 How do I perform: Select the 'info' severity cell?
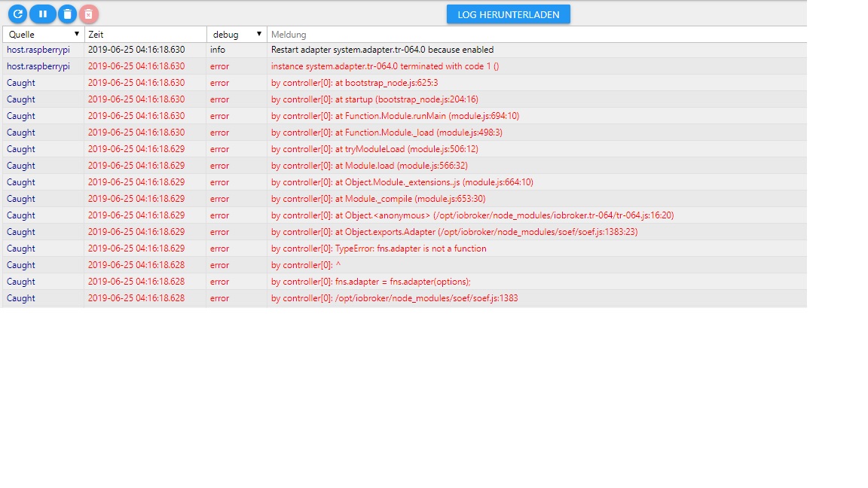tap(218, 50)
